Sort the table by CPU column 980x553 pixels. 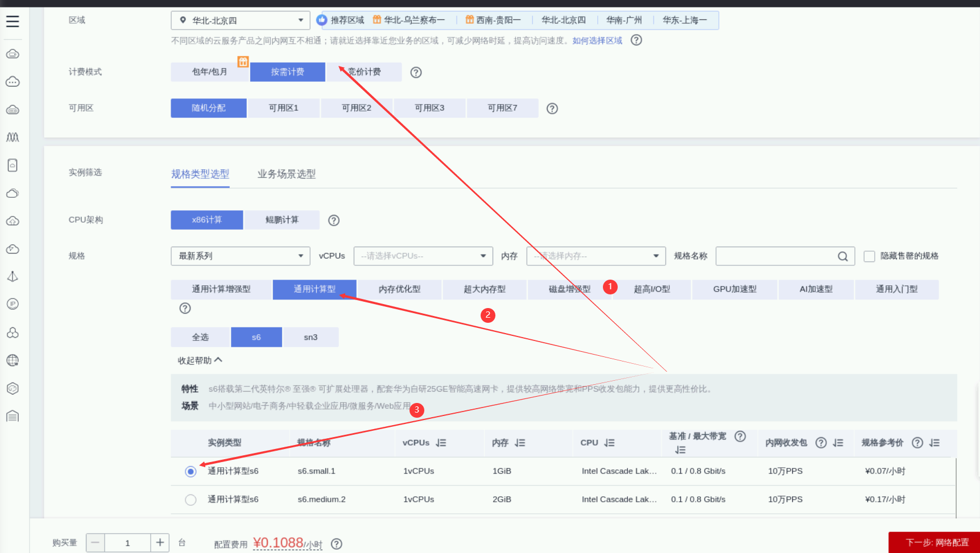[x=609, y=443]
